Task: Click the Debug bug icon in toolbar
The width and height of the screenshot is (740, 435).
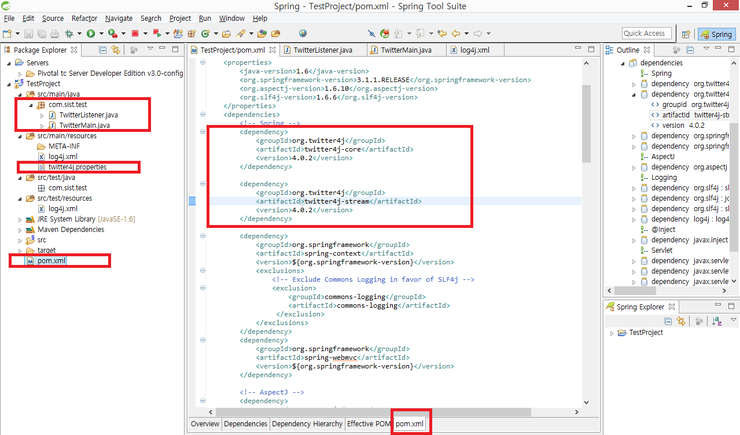Action: click(68, 33)
